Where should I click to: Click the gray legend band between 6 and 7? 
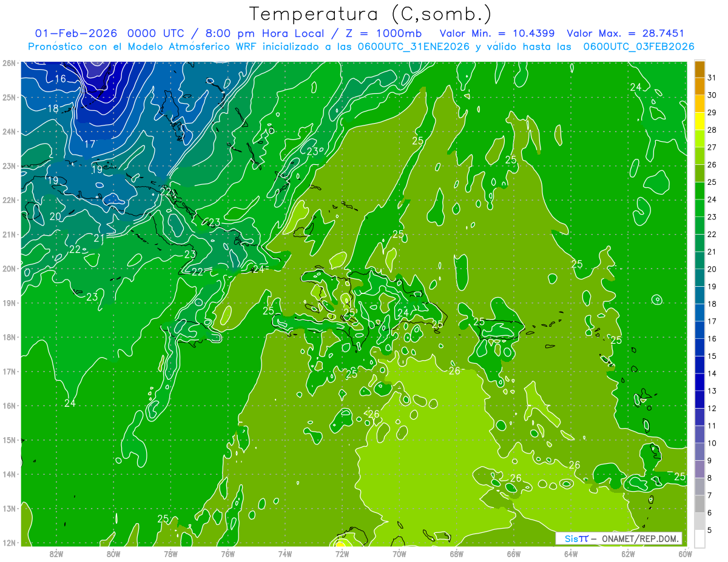click(x=700, y=504)
